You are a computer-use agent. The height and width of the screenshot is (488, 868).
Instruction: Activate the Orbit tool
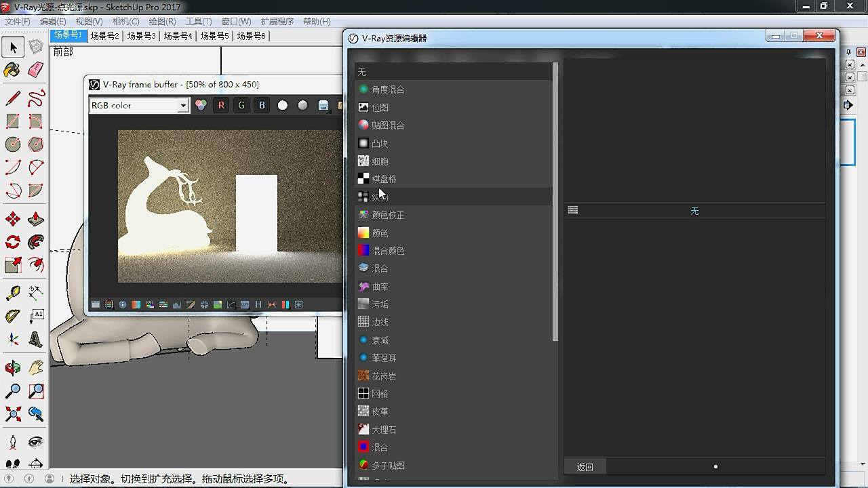click(12, 368)
